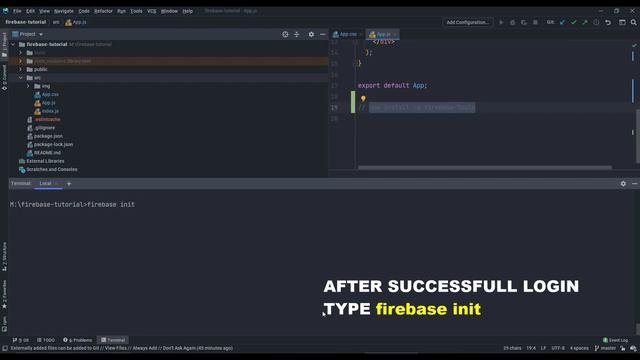640x360 pixels.
Task: Open the Favorites star side button
Action: coord(4,294)
